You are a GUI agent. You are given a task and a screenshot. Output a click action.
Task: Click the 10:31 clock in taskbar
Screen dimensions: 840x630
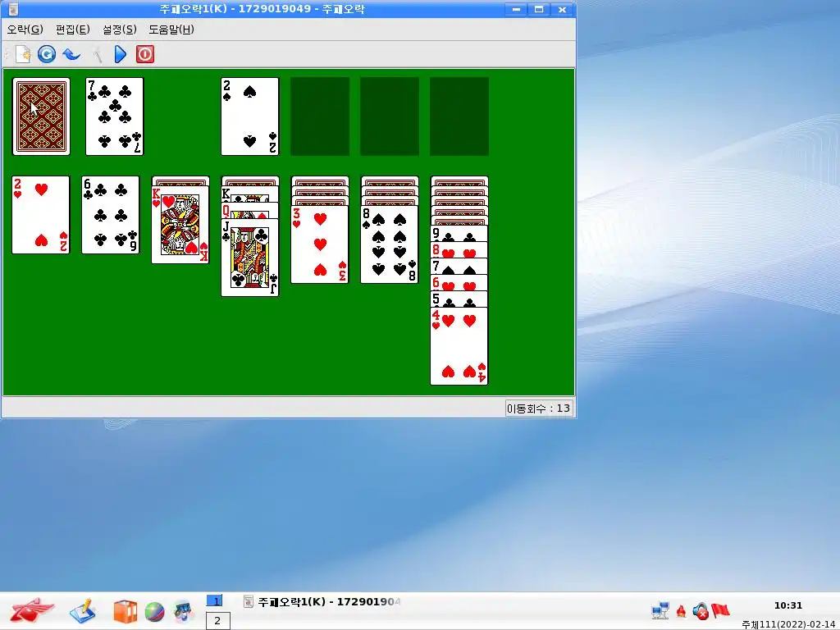pyautogui.click(x=788, y=605)
